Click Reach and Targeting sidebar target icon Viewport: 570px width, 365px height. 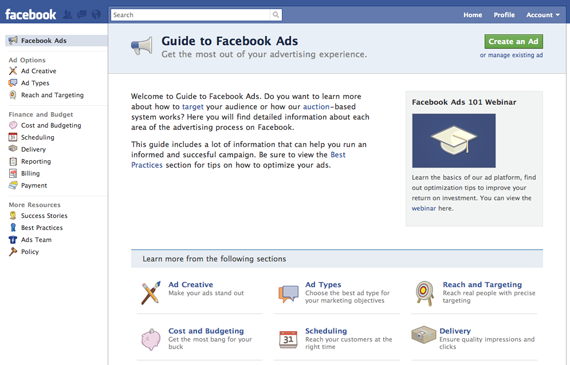tap(13, 95)
